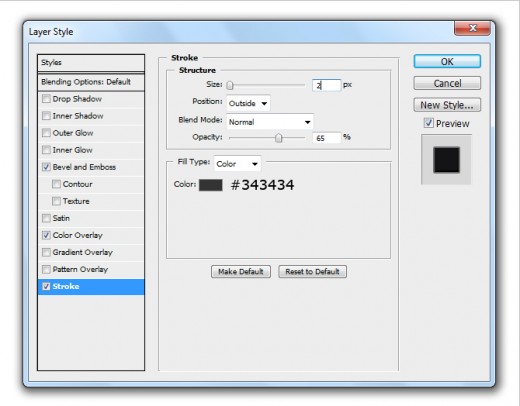This screenshot has height=406, width=520.
Task: Enable the Inner Shadow checkbox
Action: [x=46, y=116]
